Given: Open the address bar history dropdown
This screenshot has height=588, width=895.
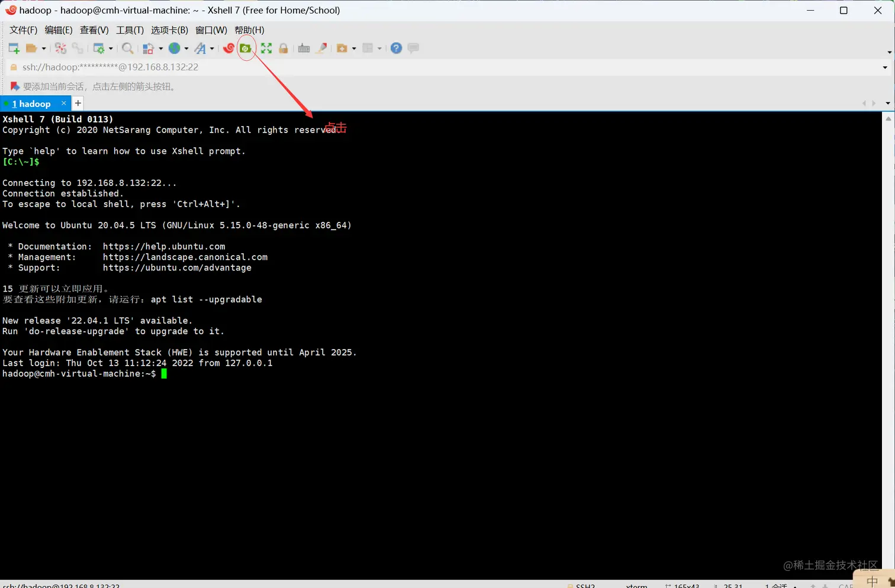Looking at the screenshot, I should pos(885,67).
